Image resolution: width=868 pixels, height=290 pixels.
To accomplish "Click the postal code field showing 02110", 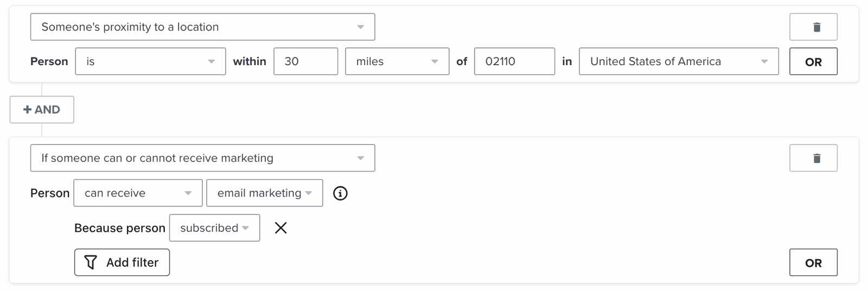I will pos(514,61).
